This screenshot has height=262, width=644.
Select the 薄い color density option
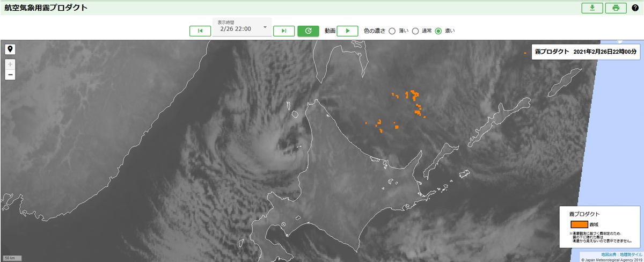pos(392,31)
